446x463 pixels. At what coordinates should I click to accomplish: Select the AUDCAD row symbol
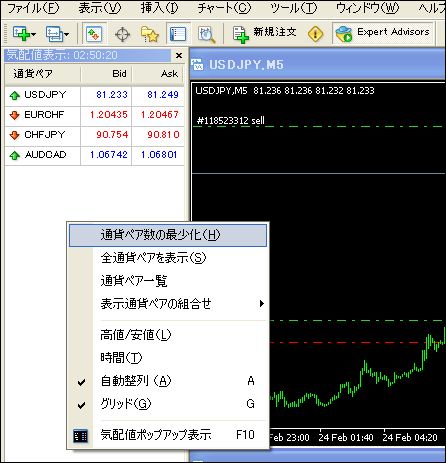[x=45, y=155]
